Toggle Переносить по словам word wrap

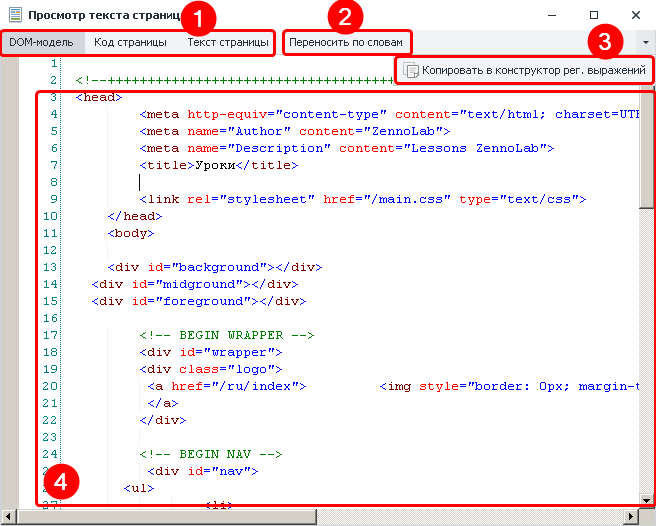pos(346,43)
